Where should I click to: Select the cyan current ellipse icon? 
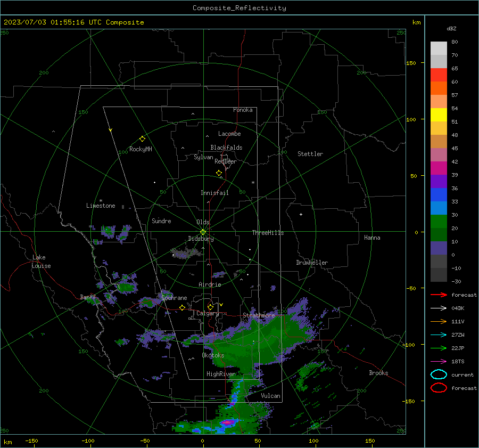click(439, 374)
